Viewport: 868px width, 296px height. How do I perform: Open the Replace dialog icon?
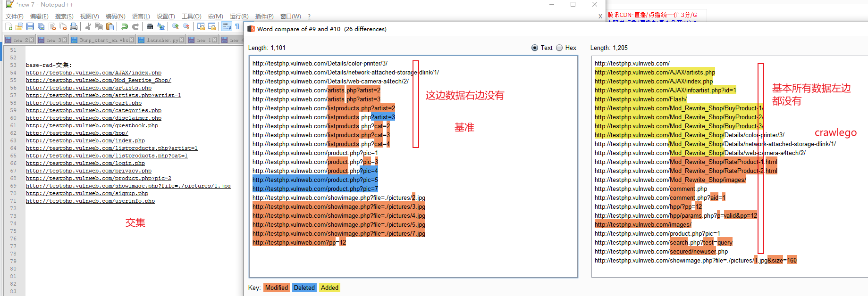click(161, 26)
